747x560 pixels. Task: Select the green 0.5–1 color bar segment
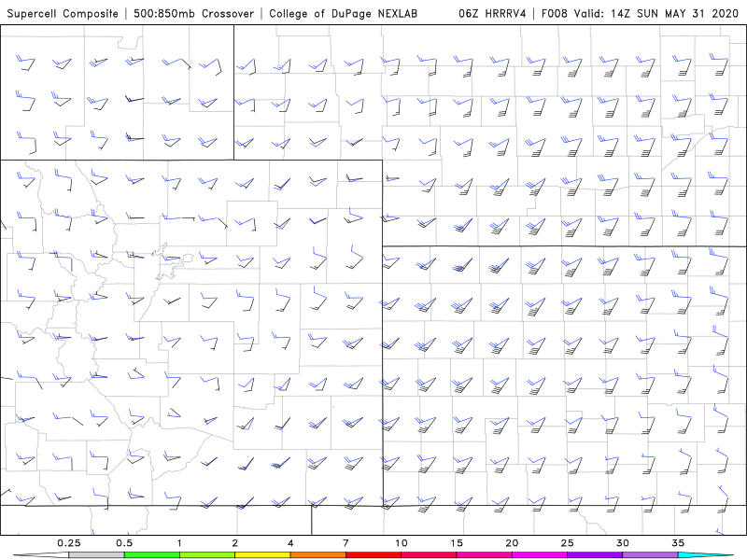point(152,555)
